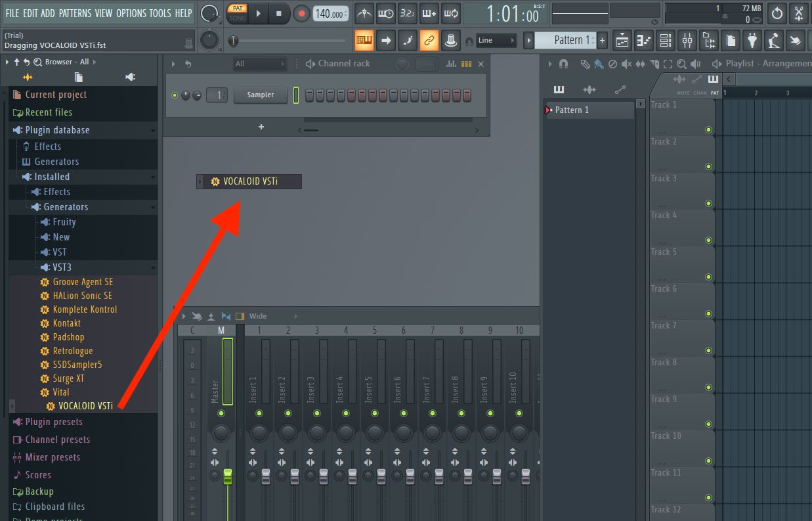The image size is (812, 521).
Task: Open the Playlist view toolbar icon
Action: pos(622,40)
